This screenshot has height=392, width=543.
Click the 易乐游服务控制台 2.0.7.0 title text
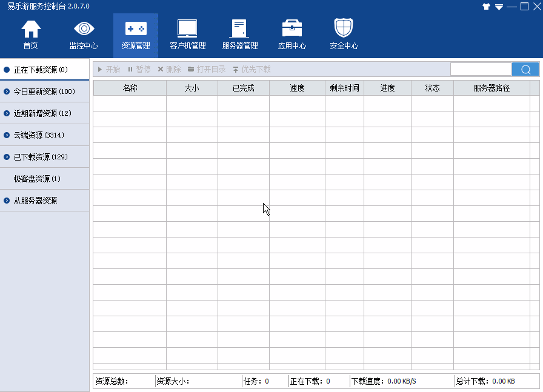[x=48, y=6]
